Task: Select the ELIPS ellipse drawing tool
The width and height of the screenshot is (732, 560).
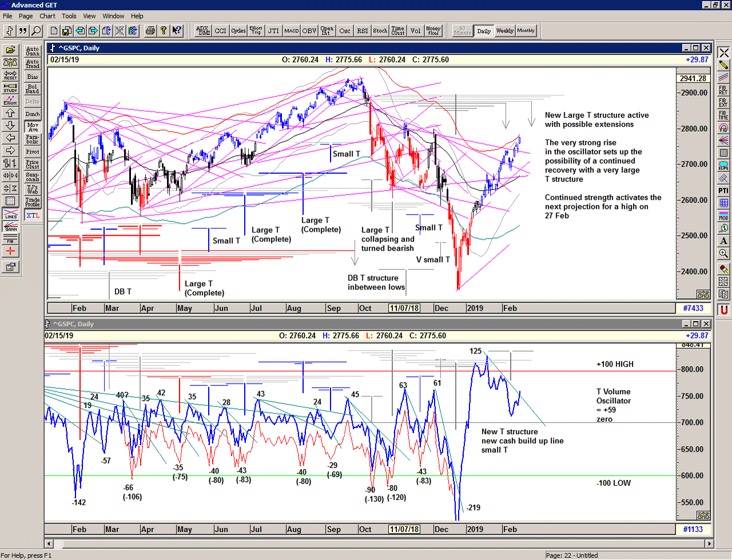Action: (x=722, y=166)
